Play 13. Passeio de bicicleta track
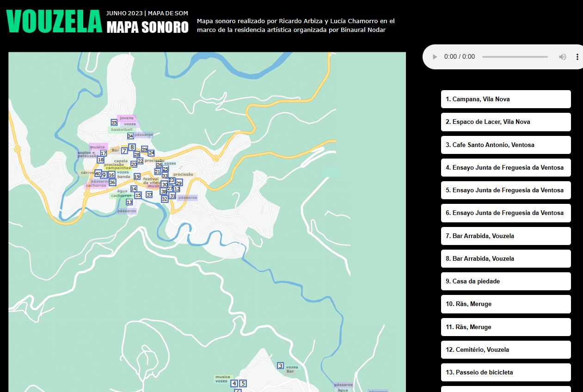This screenshot has width=583, height=392. point(505,372)
